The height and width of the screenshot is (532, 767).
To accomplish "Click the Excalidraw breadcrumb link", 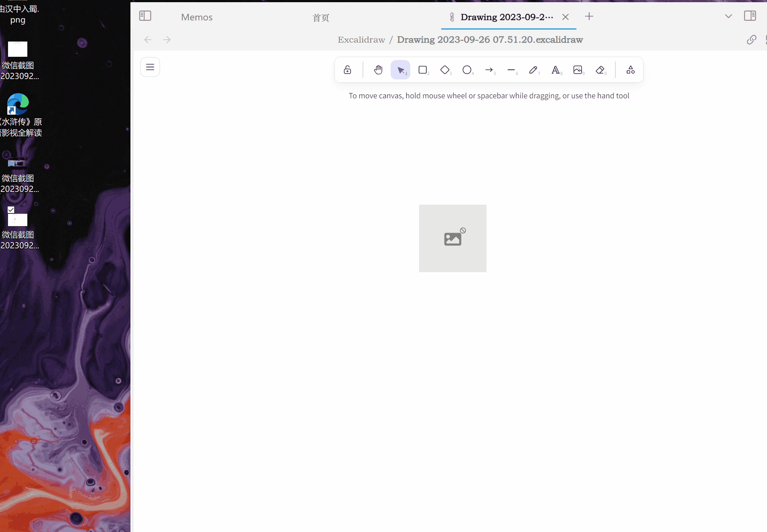I will click(361, 39).
